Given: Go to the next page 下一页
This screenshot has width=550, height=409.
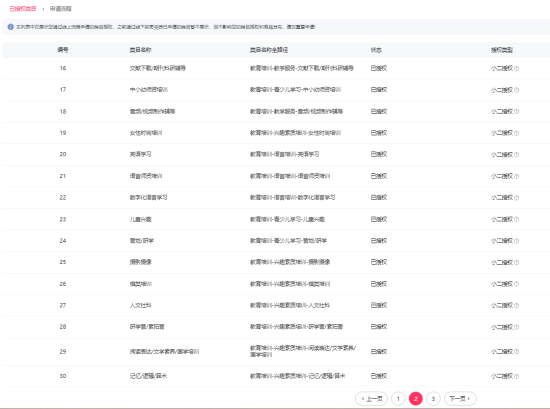Looking at the screenshot, I should coord(460,399).
